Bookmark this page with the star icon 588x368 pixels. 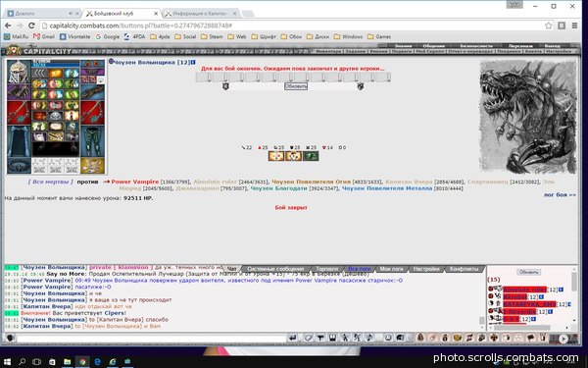(549, 26)
